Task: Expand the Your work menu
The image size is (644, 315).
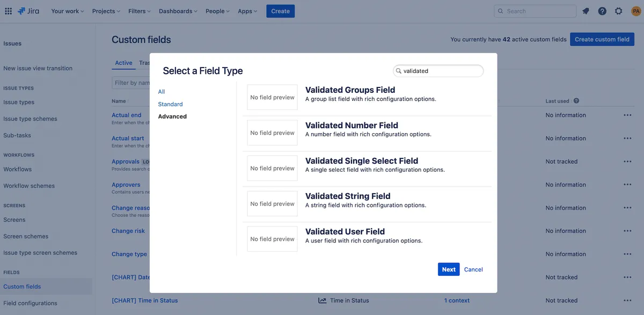Action: point(68,11)
